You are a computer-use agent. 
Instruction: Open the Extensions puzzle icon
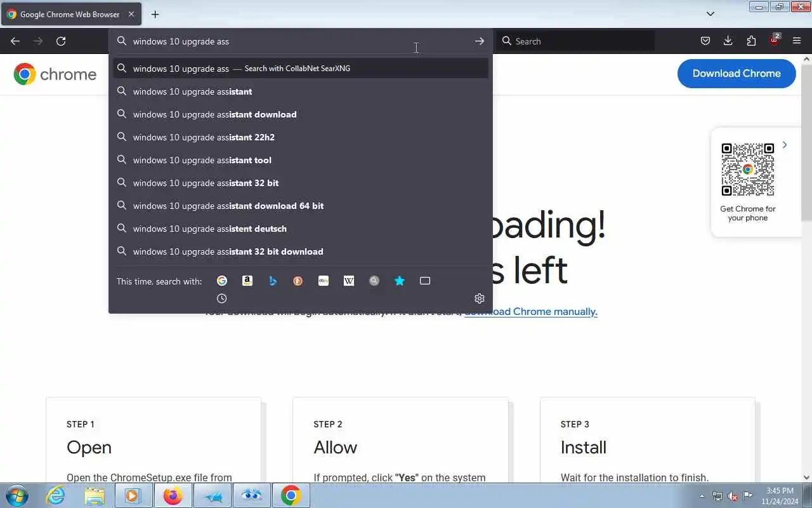[x=751, y=41]
